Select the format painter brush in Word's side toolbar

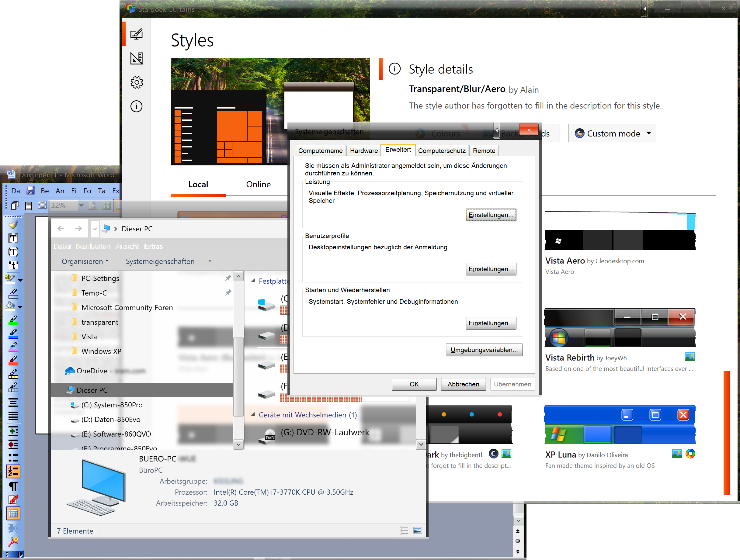[x=13, y=225]
